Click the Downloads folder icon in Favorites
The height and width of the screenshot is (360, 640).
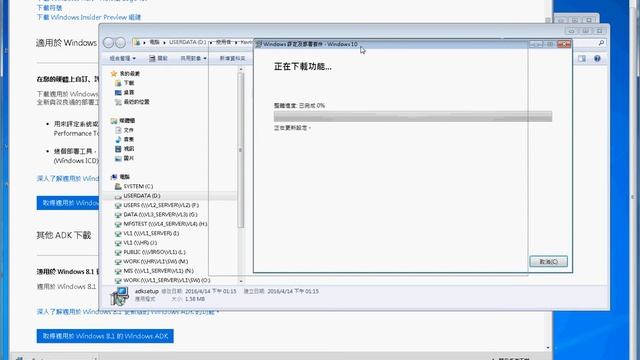[118, 83]
